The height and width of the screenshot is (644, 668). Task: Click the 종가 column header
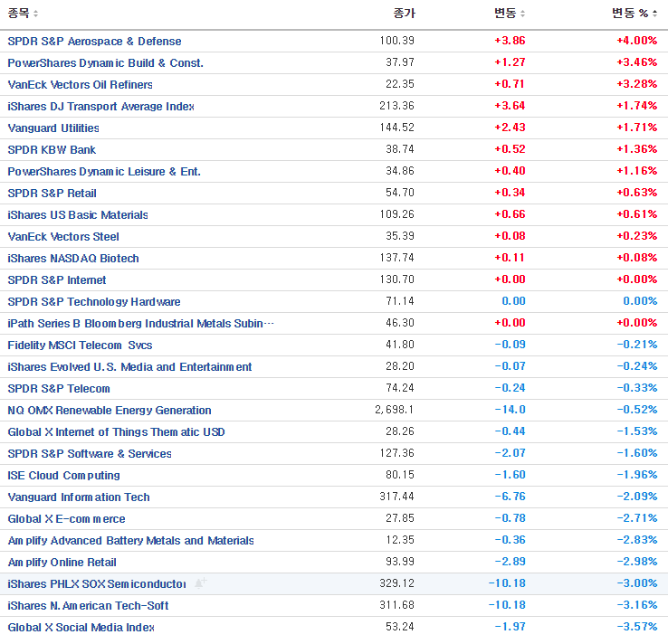click(x=404, y=14)
